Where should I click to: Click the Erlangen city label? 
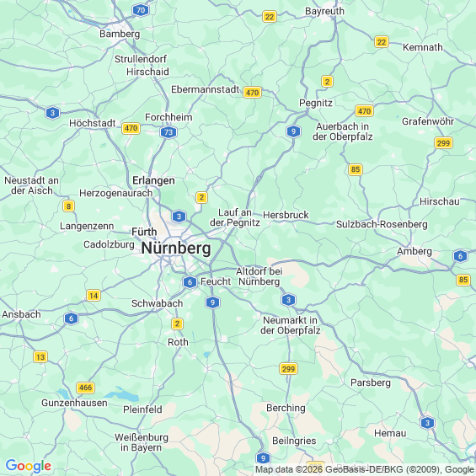pos(153,180)
